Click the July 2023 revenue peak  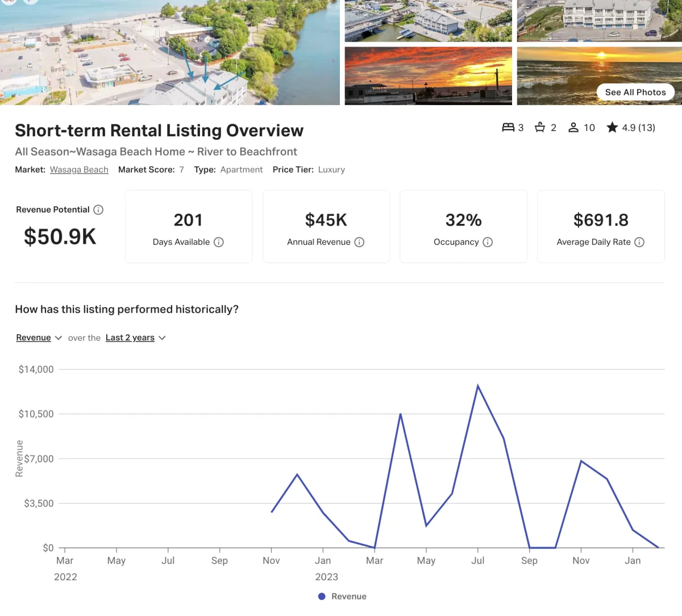(x=478, y=386)
